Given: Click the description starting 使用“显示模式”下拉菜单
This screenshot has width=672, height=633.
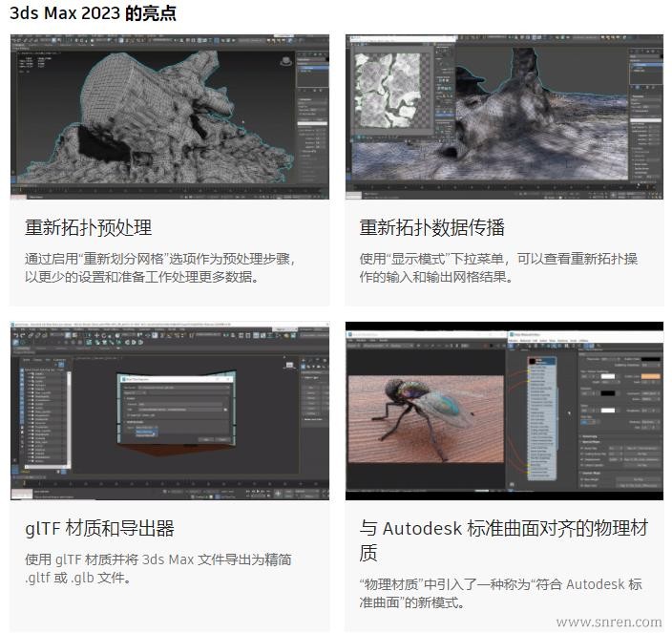Looking at the screenshot, I should [498, 268].
